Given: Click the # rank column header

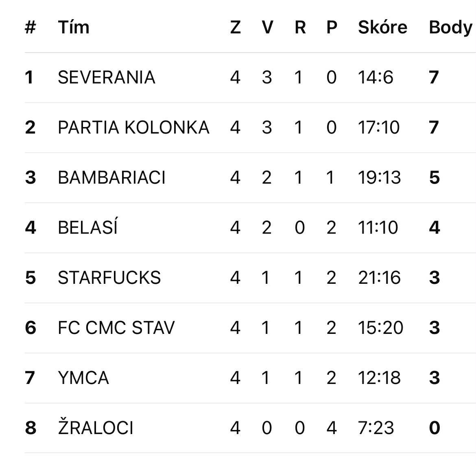Looking at the screenshot, I should pyautogui.click(x=31, y=27).
